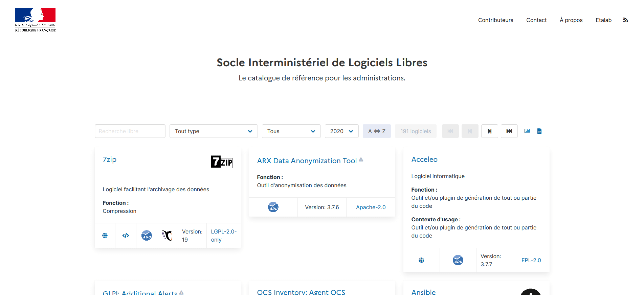Open the 2020 year dropdown
Image resolution: width=644 pixels, height=295 pixels.
pos(342,131)
